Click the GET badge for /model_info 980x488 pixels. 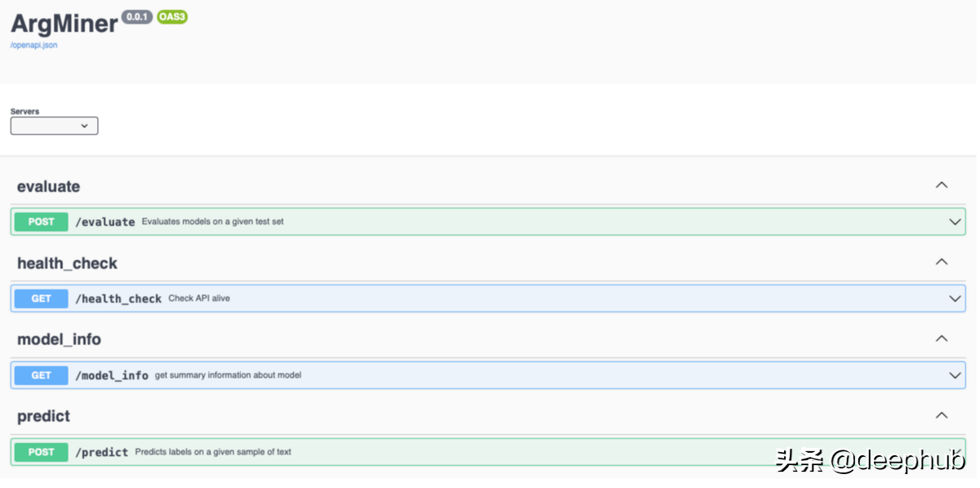point(41,375)
